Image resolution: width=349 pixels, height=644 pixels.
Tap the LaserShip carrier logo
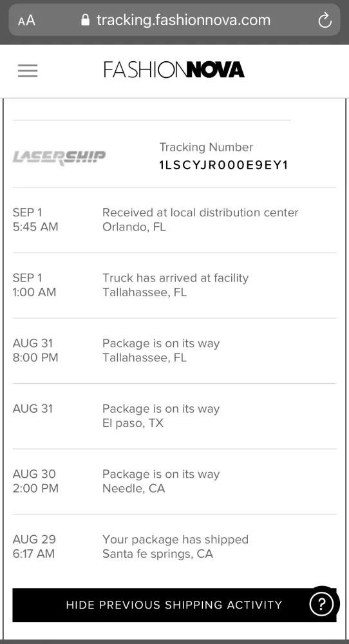[x=59, y=157]
